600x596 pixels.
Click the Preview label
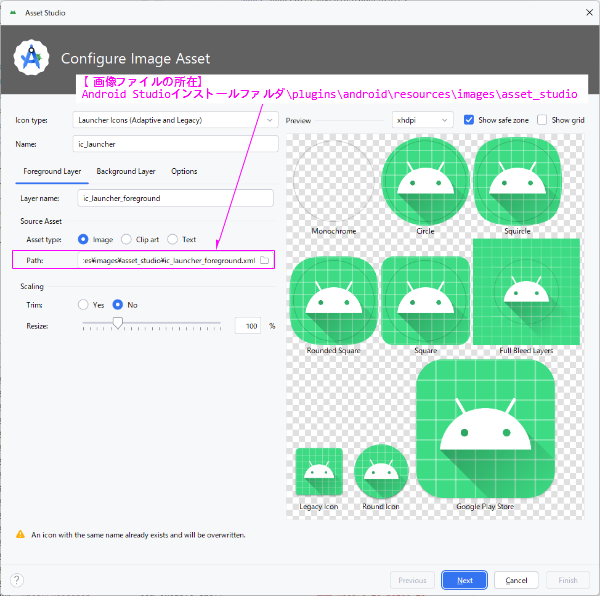point(298,121)
